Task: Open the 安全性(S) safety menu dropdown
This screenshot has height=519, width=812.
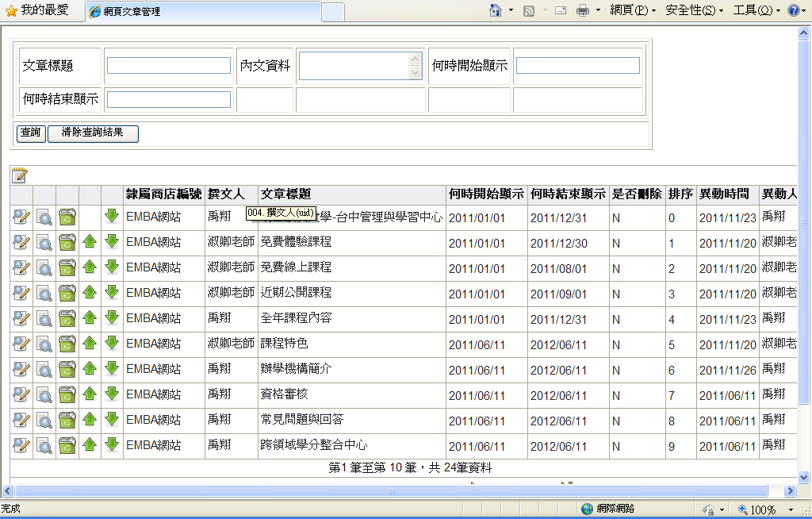Action: pos(694,10)
